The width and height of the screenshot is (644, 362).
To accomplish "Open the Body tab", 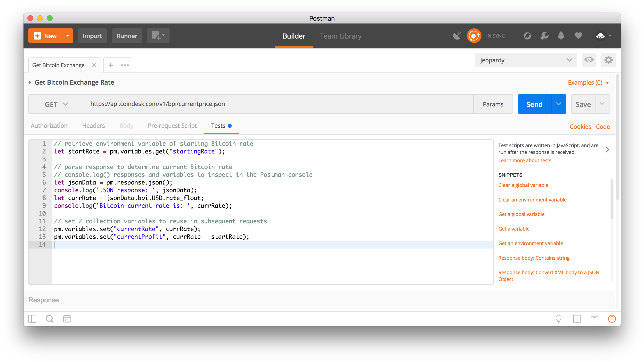I will point(126,125).
